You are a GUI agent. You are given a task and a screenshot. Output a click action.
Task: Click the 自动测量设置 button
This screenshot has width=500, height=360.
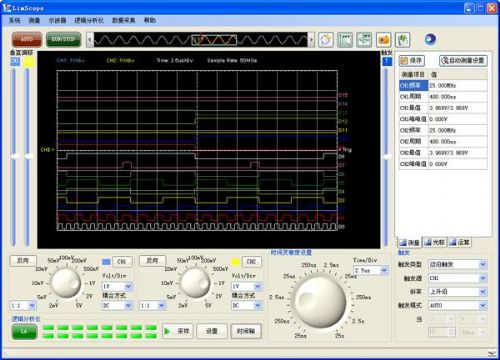click(x=463, y=61)
